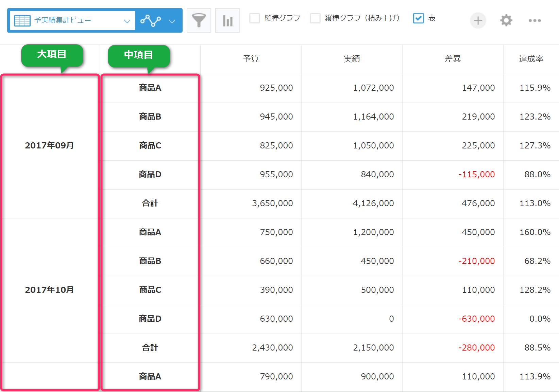Click budget value 390,000

276,290
